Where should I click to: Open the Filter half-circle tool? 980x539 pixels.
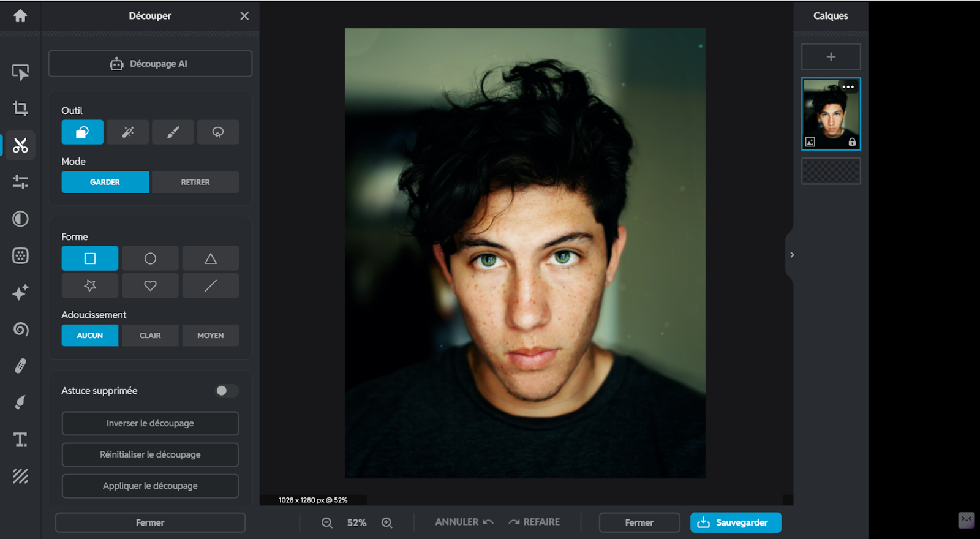pos(20,219)
